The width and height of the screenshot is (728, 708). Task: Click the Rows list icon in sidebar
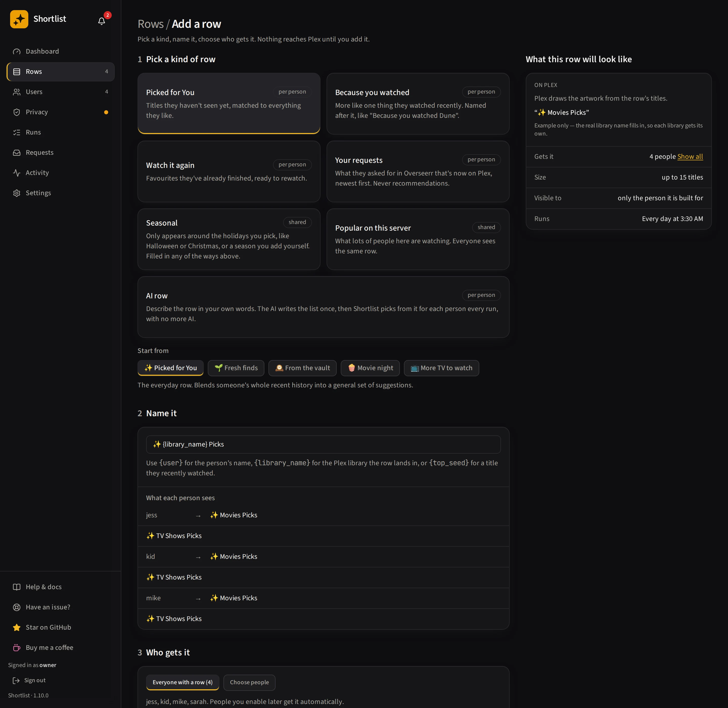coord(17,72)
